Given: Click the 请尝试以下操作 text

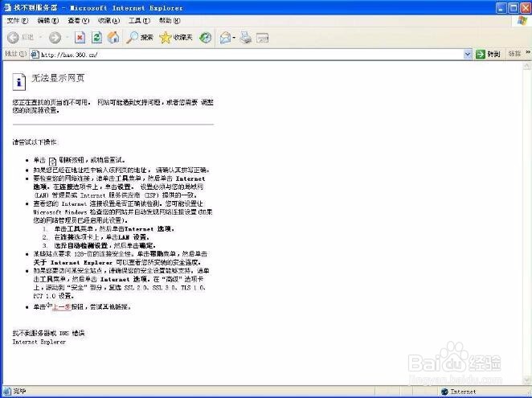Looking at the screenshot, I should pyautogui.click(x=35, y=142).
